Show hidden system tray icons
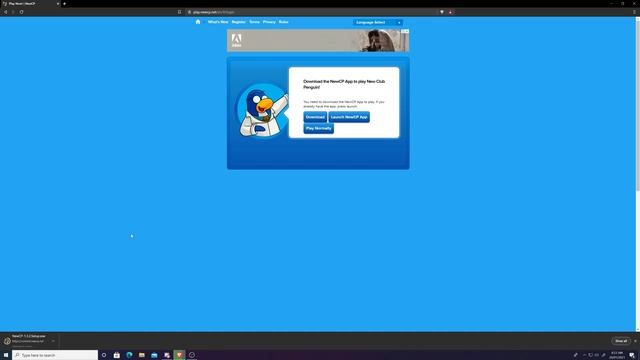Screen dimensions: 640x360 point(584,355)
